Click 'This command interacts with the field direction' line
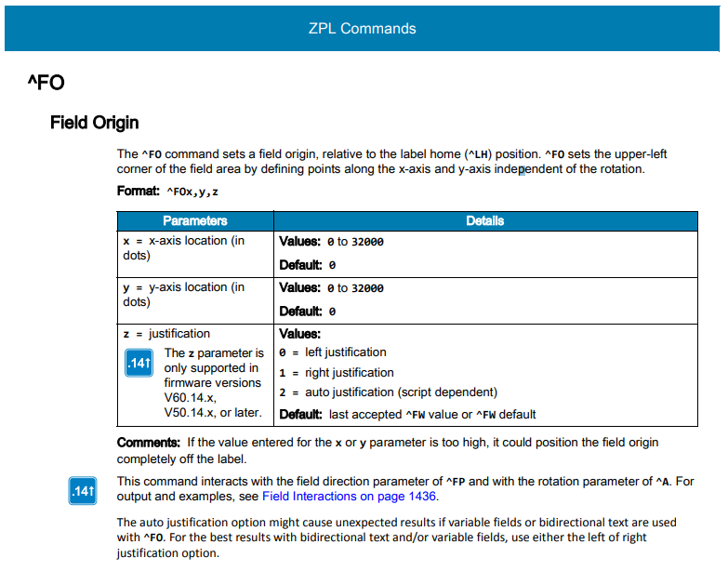 click(x=405, y=482)
